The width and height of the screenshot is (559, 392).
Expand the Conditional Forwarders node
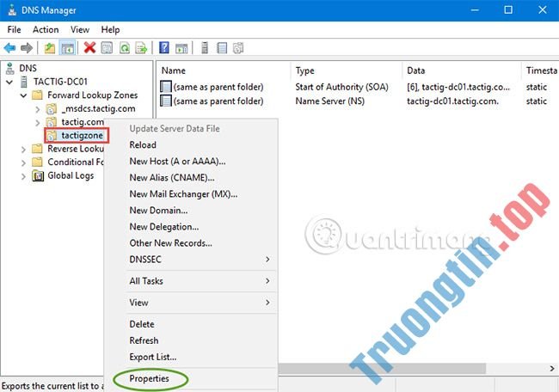(x=23, y=163)
